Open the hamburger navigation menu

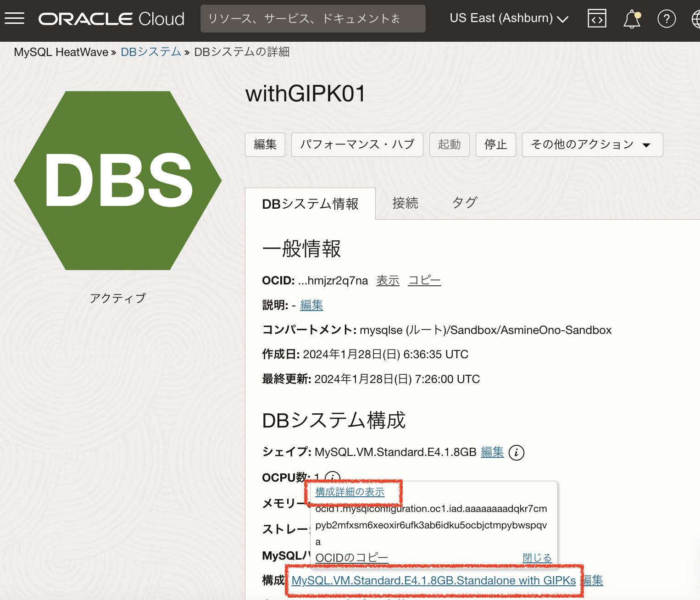tap(14, 18)
